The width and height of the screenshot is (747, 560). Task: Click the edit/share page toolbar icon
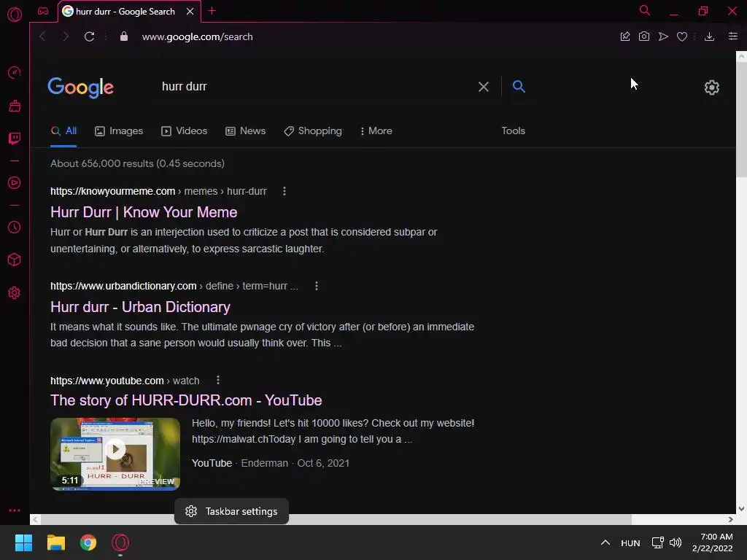coord(625,36)
